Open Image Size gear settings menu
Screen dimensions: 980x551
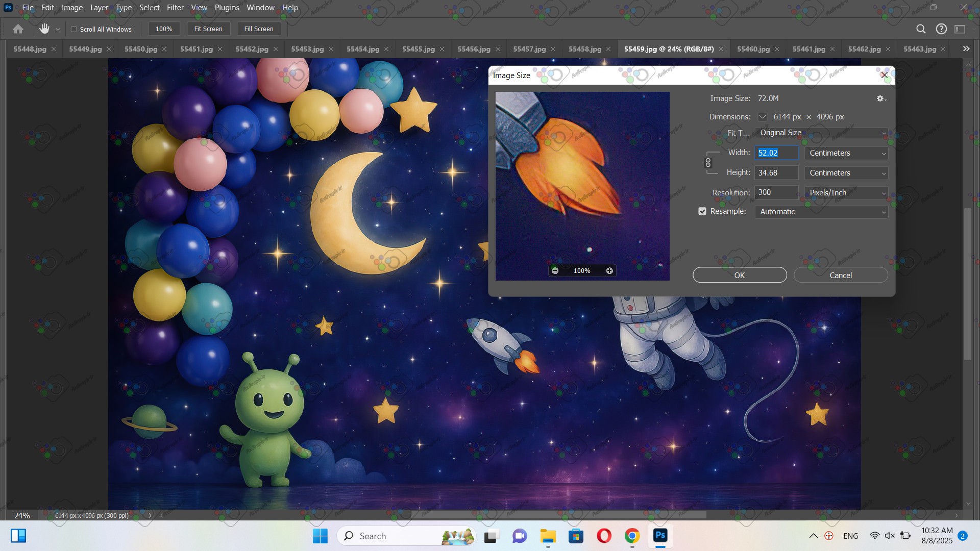click(x=881, y=98)
